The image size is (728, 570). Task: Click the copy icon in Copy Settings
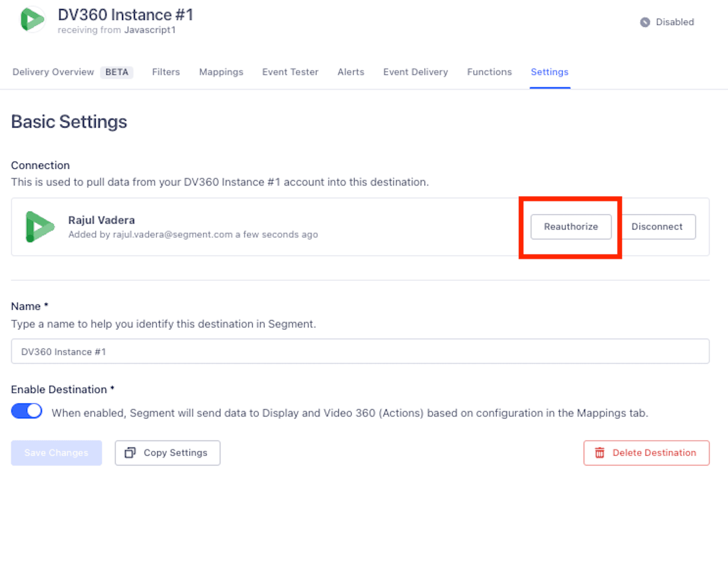point(130,453)
